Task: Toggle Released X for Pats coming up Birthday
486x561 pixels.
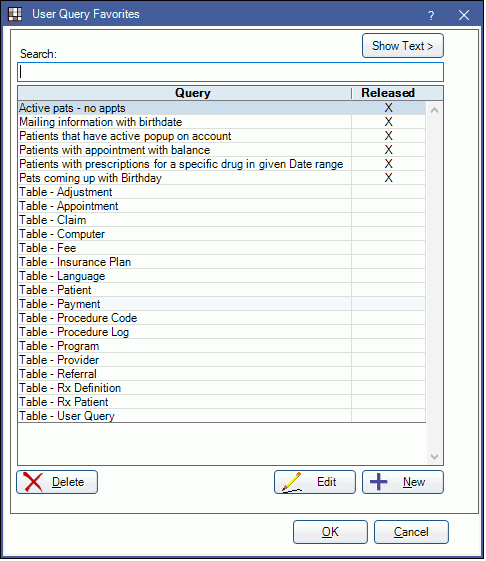Action: pyautogui.click(x=389, y=178)
